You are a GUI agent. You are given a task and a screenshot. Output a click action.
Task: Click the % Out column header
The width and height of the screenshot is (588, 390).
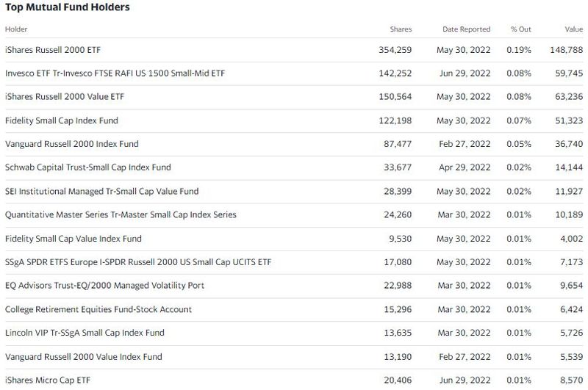click(520, 29)
